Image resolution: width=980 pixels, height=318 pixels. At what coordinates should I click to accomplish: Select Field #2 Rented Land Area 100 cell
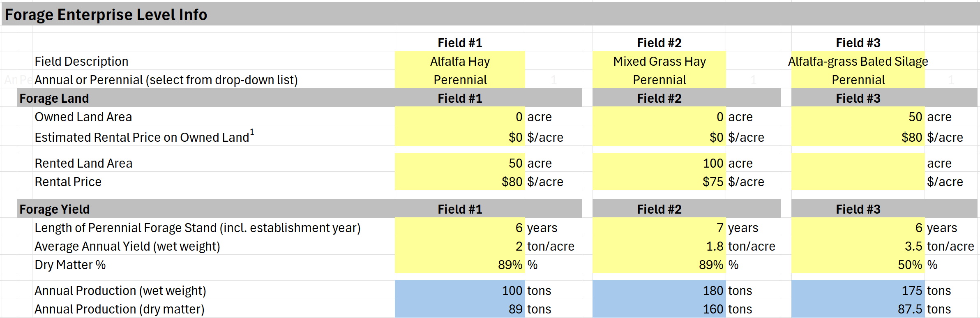(x=659, y=163)
